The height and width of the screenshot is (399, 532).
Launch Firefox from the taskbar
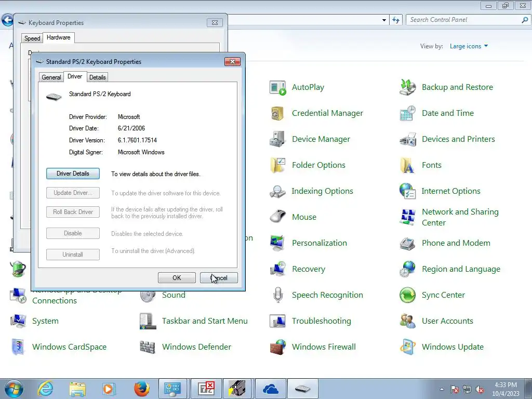pyautogui.click(x=141, y=389)
